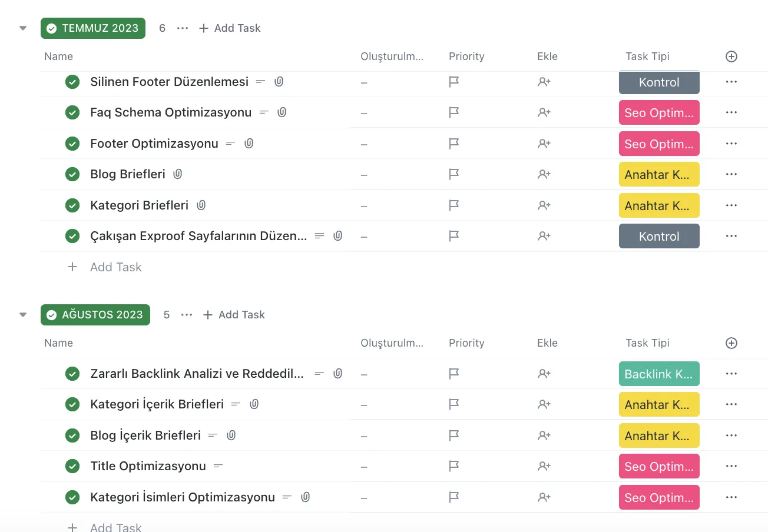
Task: Add assignee to Zararlı Backlink Analizi task
Action: (x=544, y=374)
